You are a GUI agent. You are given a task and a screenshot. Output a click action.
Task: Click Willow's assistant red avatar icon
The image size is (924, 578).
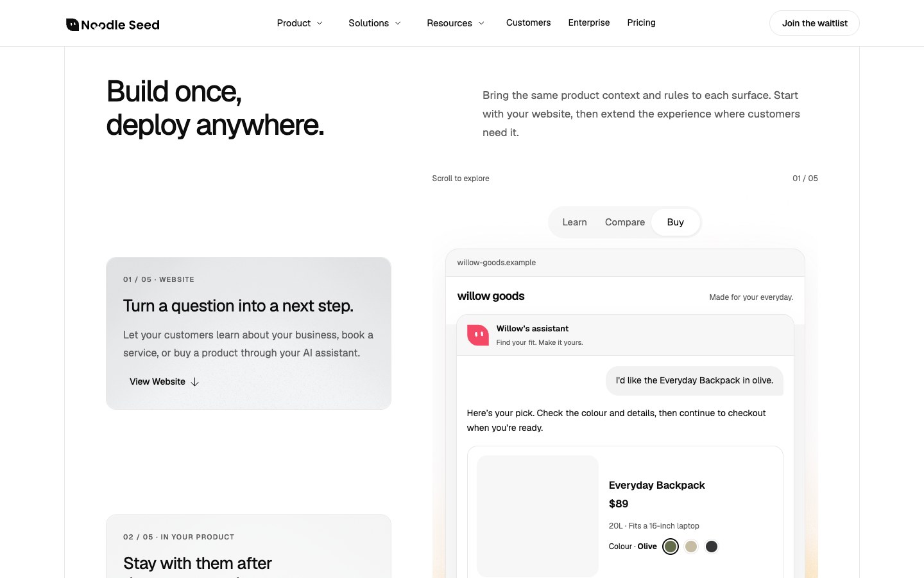pos(478,335)
